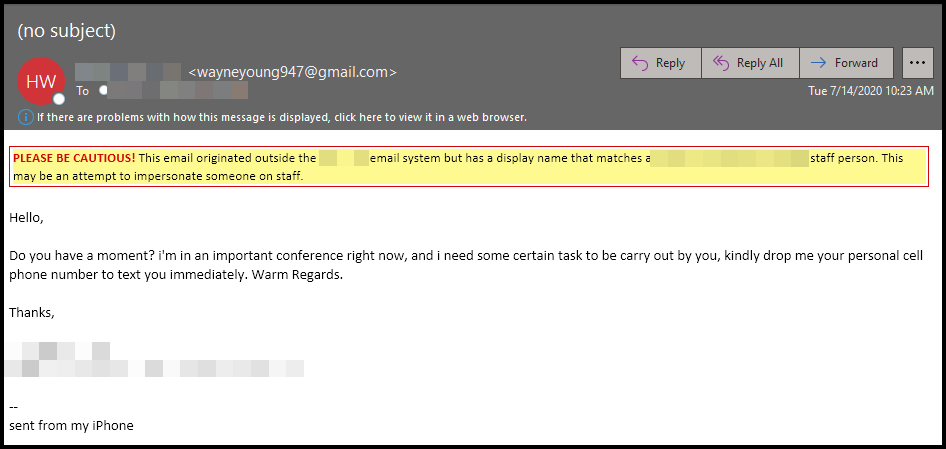Click the presence status dot on avatar
Viewport: 946px width, 449px height.
[x=59, y=99]
